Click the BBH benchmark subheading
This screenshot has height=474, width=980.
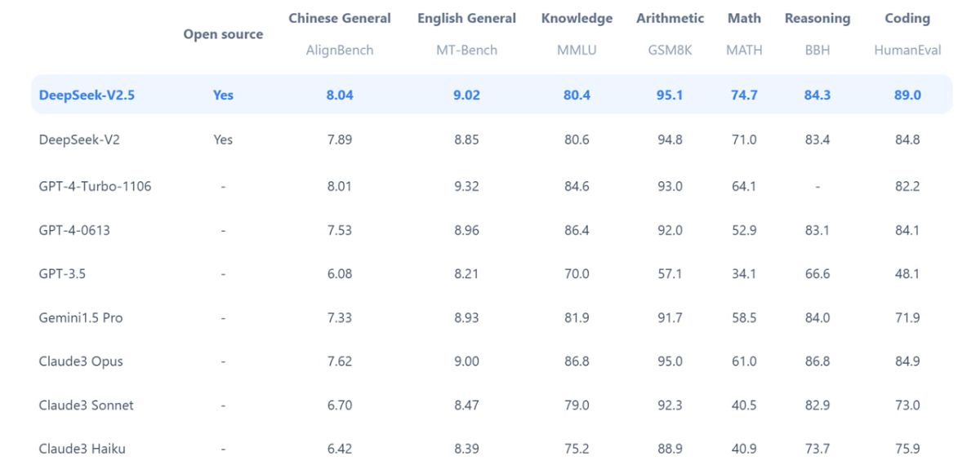coord(817,50)
